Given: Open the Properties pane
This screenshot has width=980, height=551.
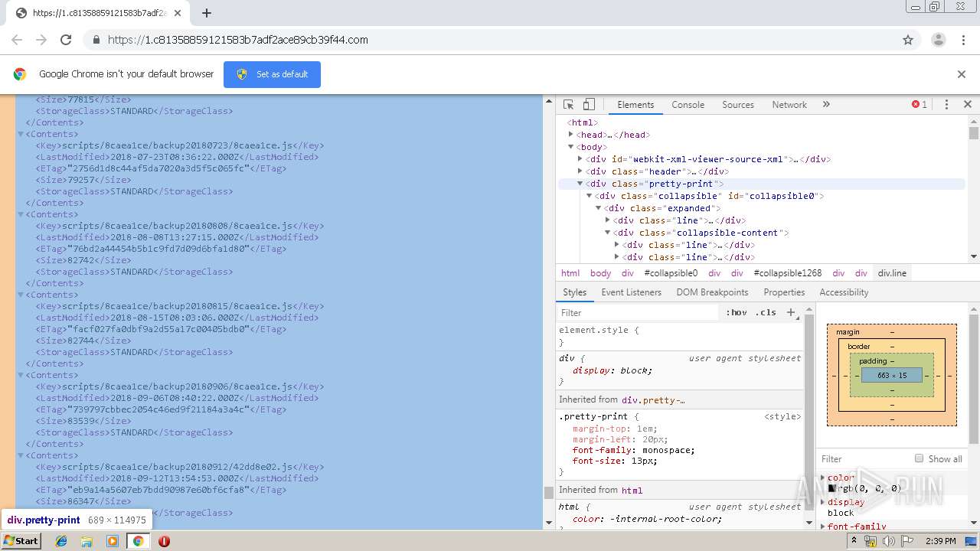Looking at the screenshot, I should pos(784,292).
